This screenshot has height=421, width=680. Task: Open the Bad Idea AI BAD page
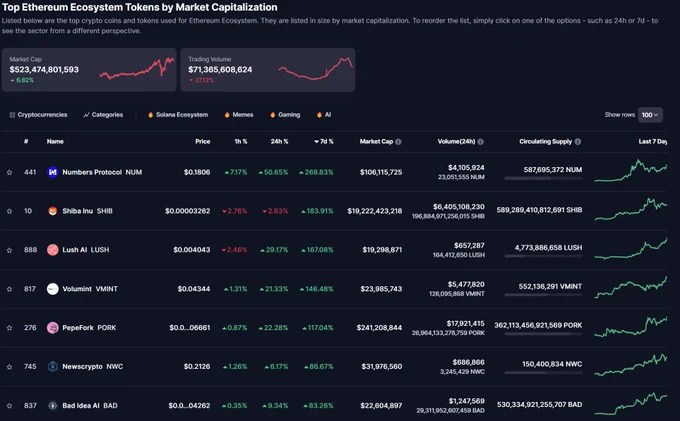pos(90,405)
